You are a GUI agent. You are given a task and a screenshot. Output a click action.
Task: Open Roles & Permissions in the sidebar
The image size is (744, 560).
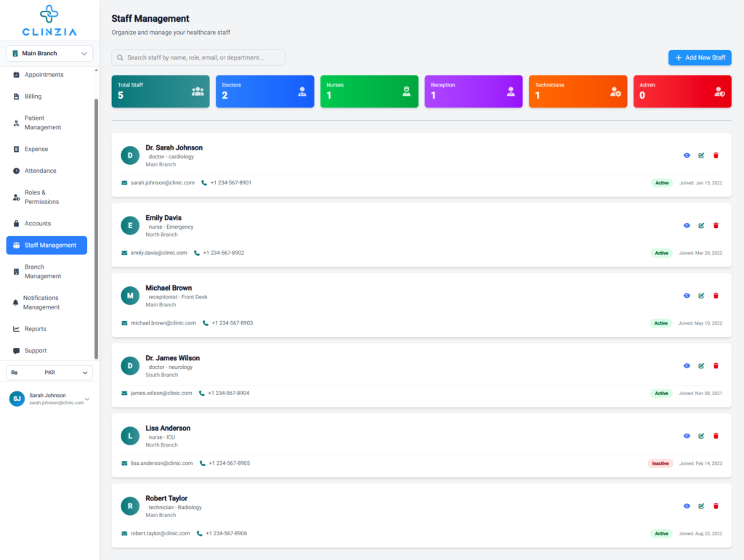pos(41,197)
